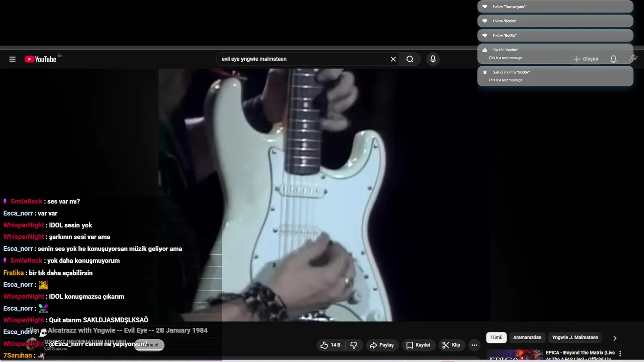Viewport: 644px width, 362px height.
Task: Click the money bag icon on Tip alert
Action: click(x=485, y=50)
